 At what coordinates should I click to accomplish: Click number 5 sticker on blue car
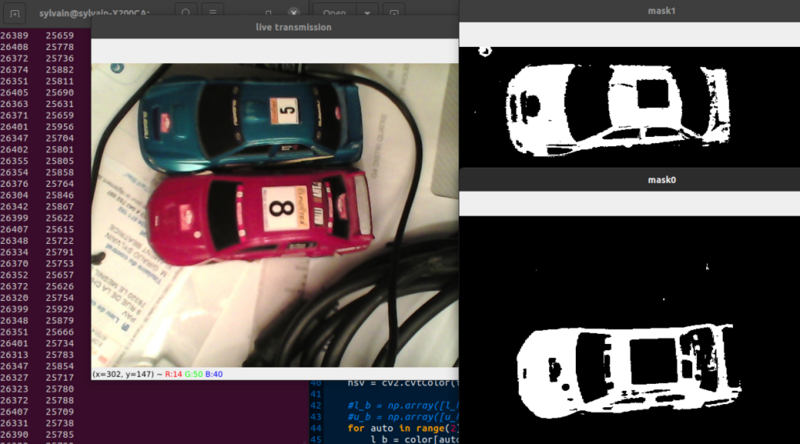tap(289, 110)
